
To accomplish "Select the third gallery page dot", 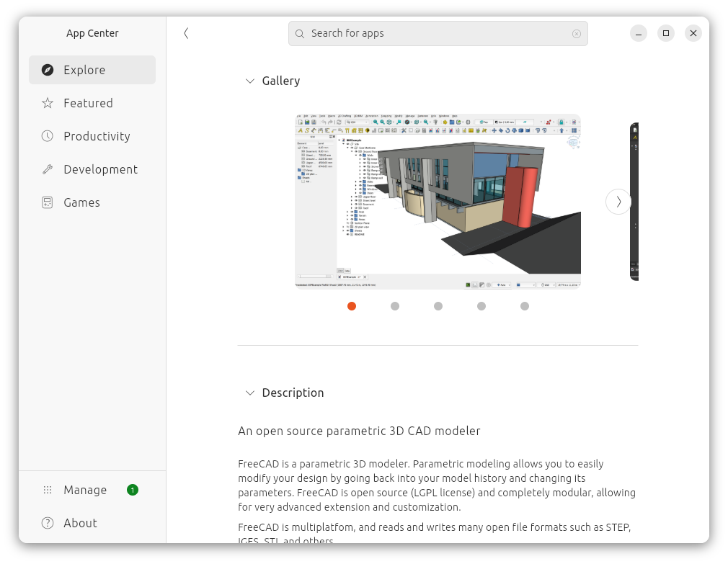I will point(438,306).
